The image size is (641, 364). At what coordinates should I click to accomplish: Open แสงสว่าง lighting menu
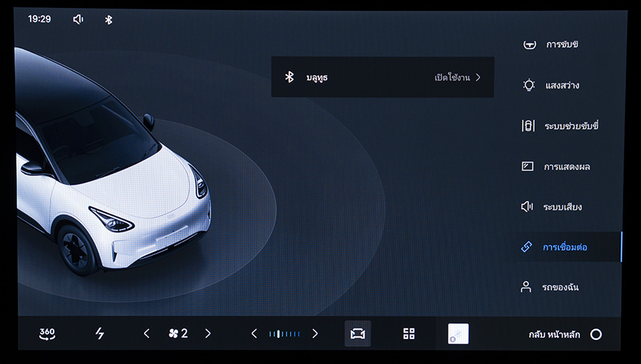[x=561, y=85]
